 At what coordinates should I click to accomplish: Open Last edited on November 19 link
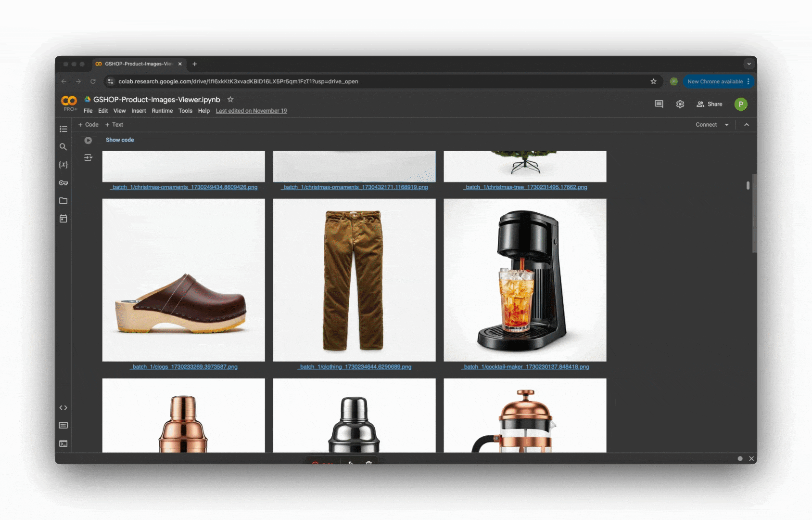251,111
